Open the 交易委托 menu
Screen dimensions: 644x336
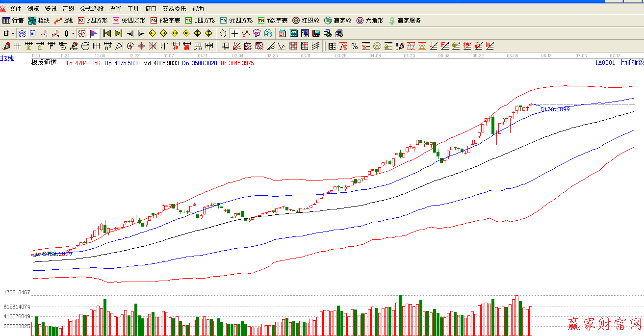174,9
